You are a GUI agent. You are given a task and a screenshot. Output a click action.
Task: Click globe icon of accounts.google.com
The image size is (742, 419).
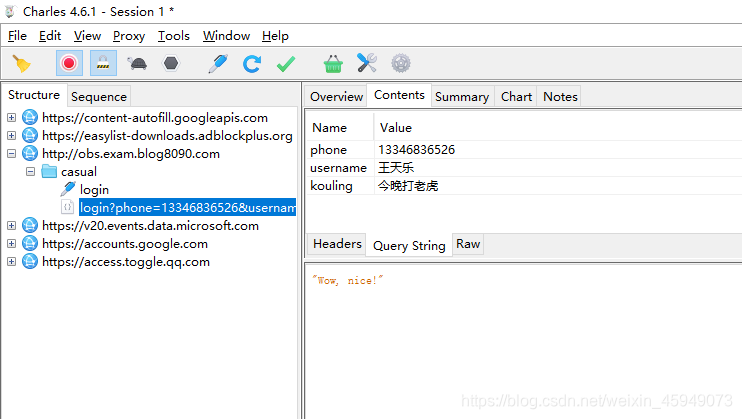(30, 243)
